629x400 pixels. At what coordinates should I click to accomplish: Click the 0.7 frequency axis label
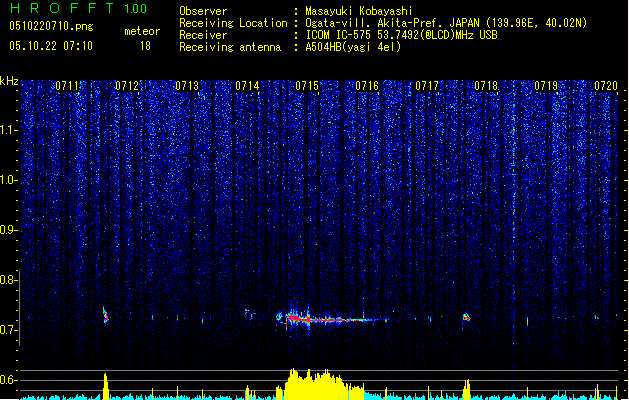9,330
